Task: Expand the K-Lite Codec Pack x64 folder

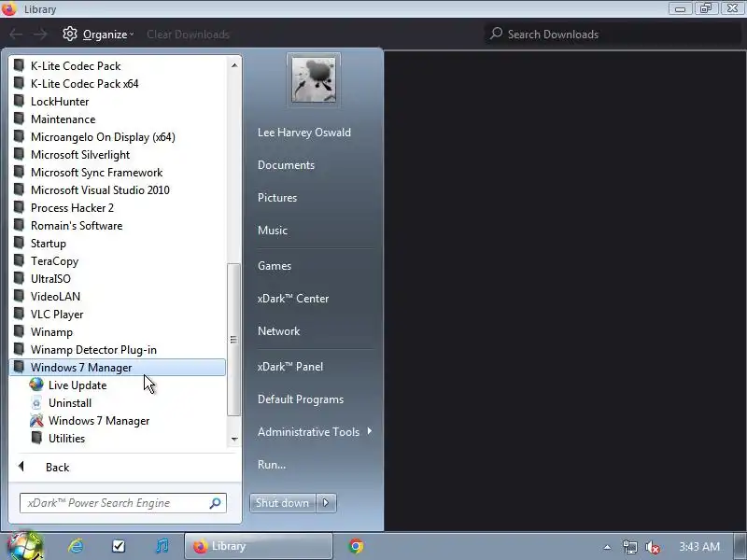Action: pyautogui.click(x=117, y=83)
